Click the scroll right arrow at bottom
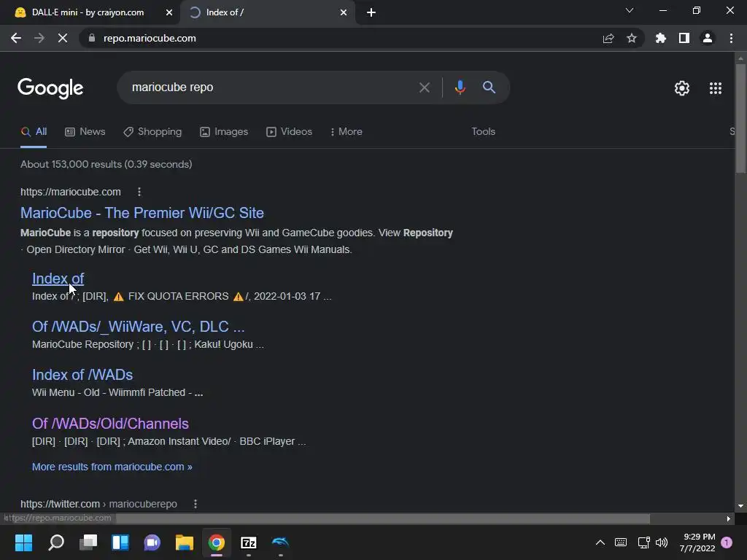This screenshot has width=747, height=560. pyautogui.click(x=729, y=518)
